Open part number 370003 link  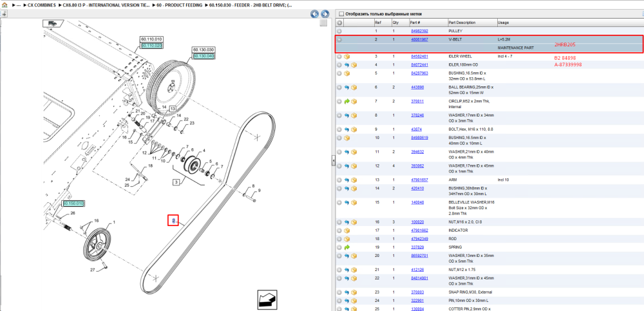click(x=417, y=292)
